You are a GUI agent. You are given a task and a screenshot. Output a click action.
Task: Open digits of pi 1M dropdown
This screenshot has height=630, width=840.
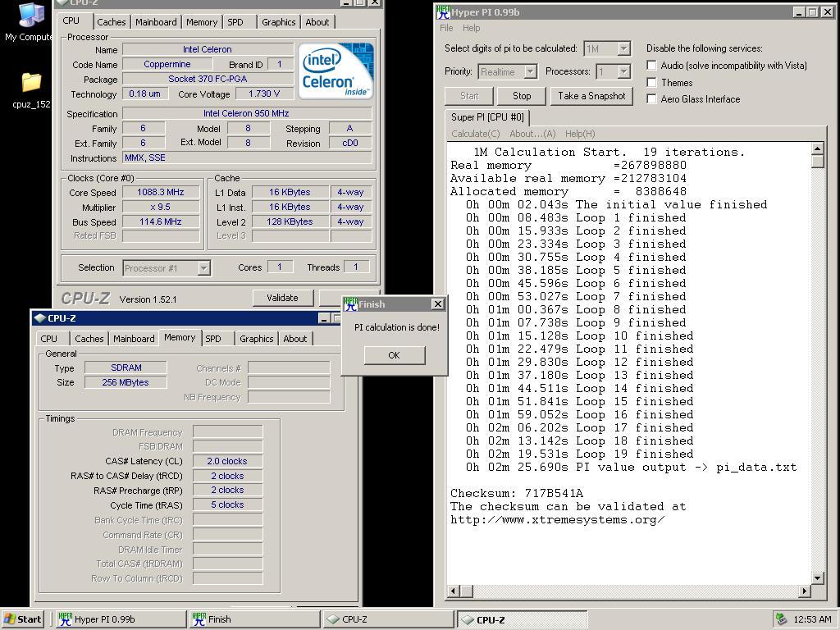pos(623,48)
